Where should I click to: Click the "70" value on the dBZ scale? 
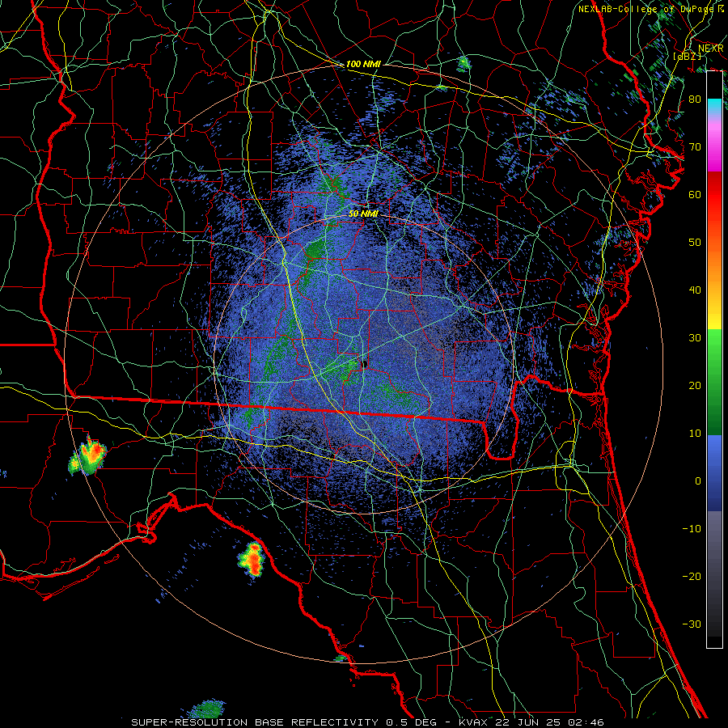[695, 146]
